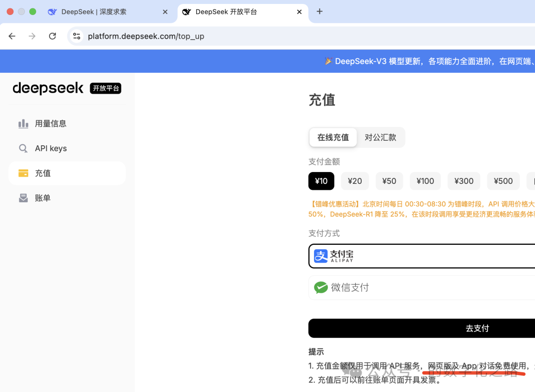Switch to 对公汇款 tab
The height and width of the screenshot is (392, 535).
click(380, 137)
